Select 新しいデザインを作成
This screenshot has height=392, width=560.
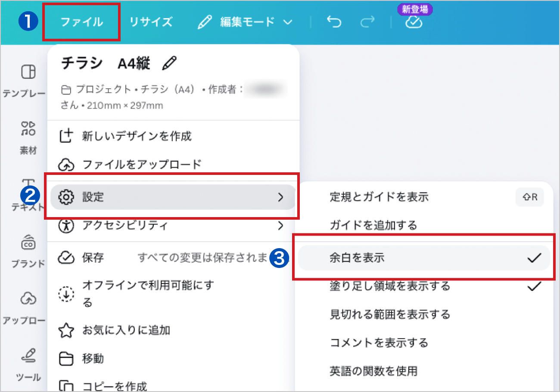click(x=173, y=137)
